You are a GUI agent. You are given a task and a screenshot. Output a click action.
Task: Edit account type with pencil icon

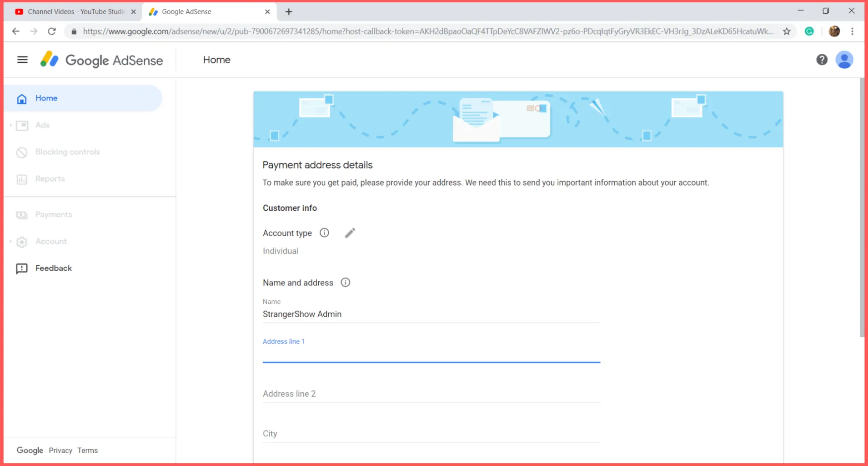pyautogui.click(x=350, y=233)
